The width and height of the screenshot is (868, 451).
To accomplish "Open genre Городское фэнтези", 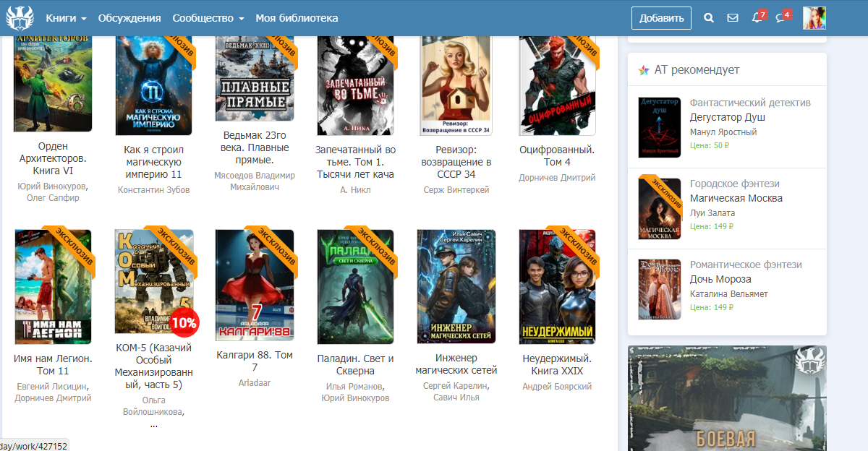I will 735,184.
